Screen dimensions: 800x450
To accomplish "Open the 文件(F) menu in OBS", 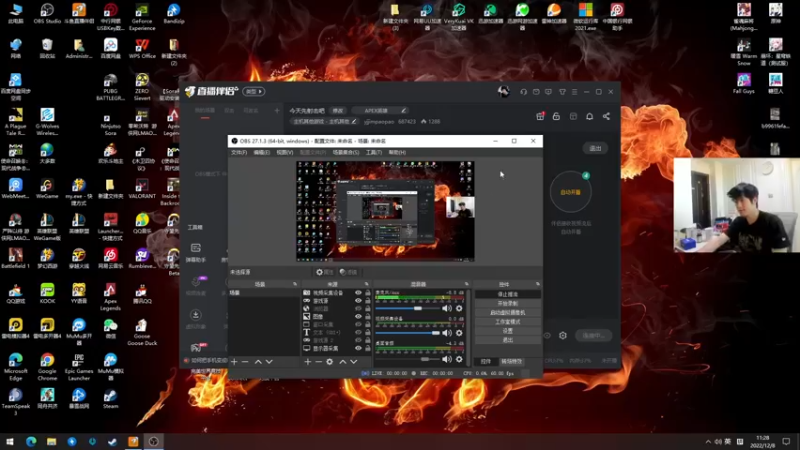I will pyautogui.click(x=239, y=153).
